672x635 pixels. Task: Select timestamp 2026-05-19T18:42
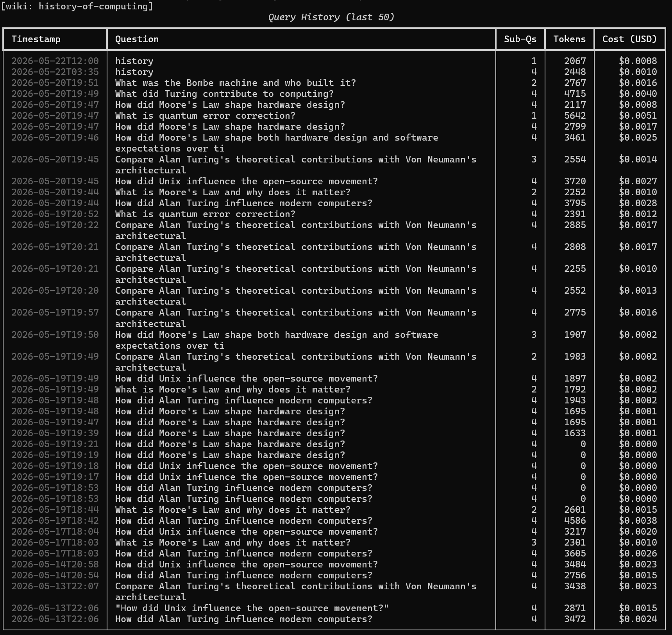point(55,521)
